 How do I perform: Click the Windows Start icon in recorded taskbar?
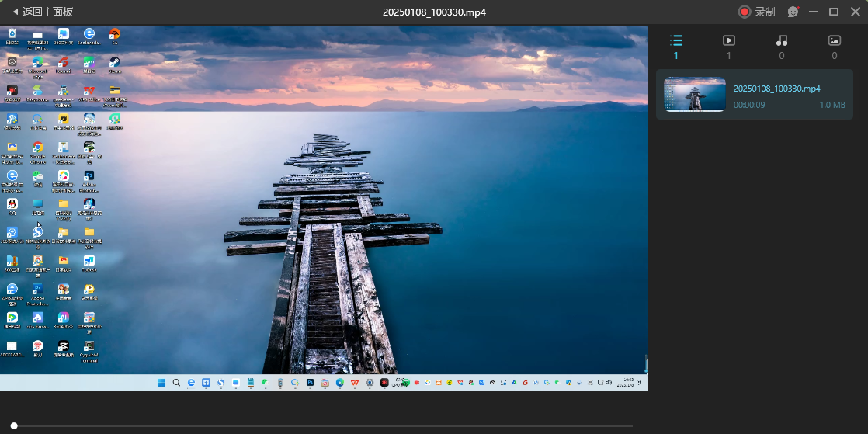pos(161,383)
